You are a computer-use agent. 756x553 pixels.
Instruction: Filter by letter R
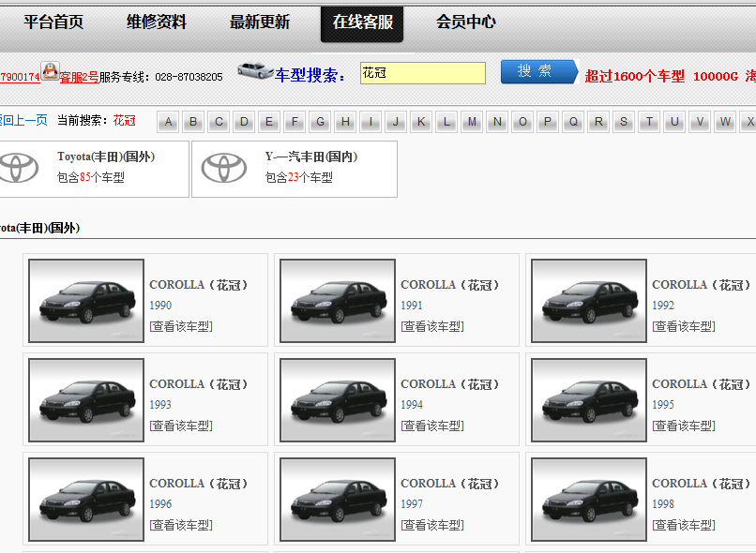(x=598, y=122)
